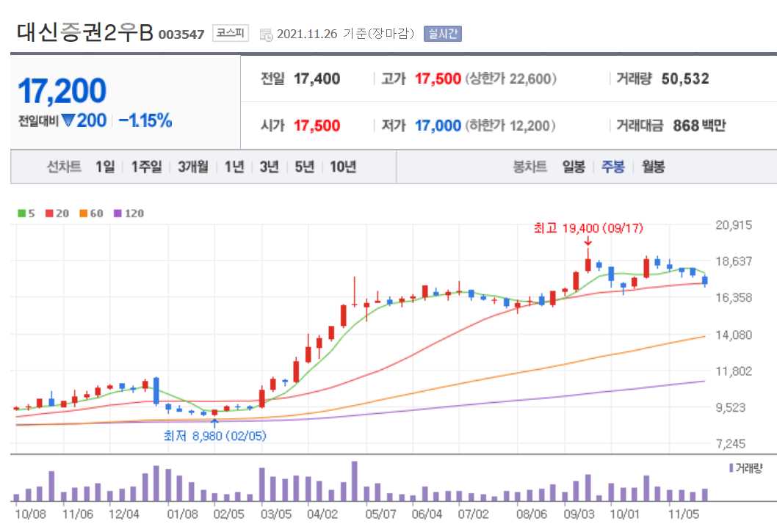Click the red 20 moving-average legend swatch
This screenshot has height=532, width=777.
click(x=49, y=214)
